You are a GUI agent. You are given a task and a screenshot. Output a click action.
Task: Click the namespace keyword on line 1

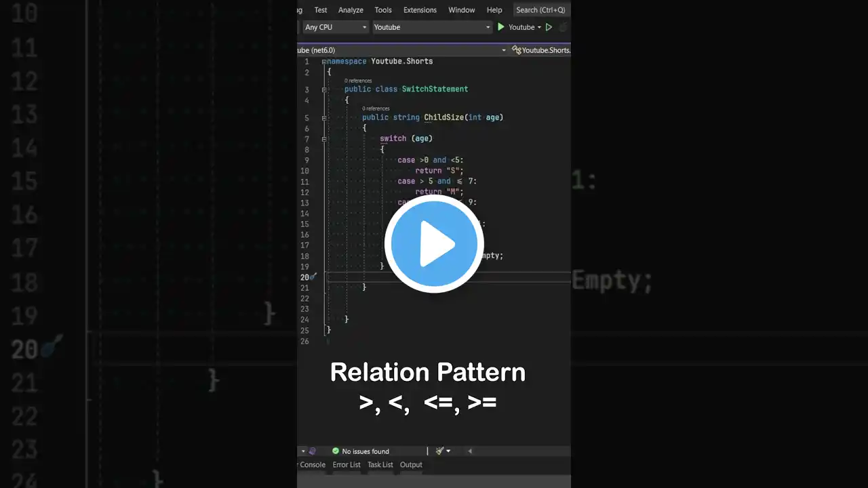point(346,61)
